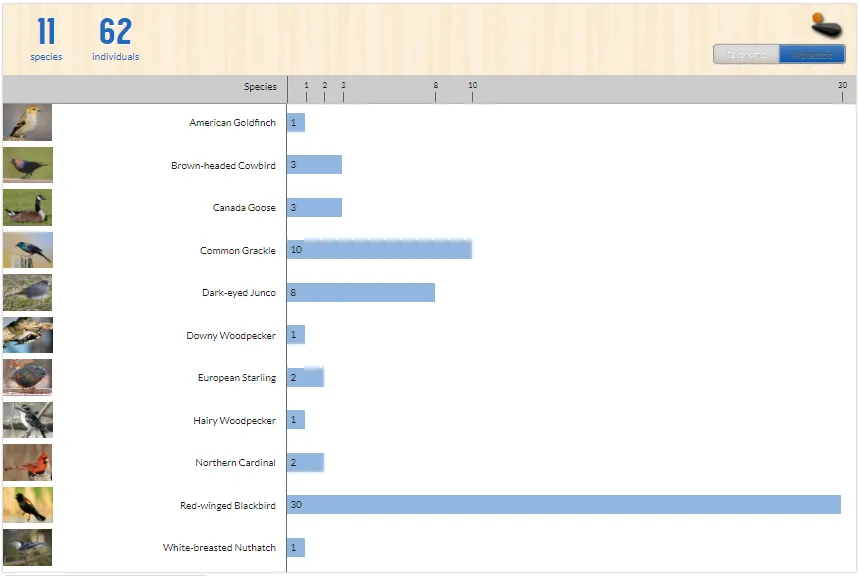
Task: Select the Dark-eyed Junco bar showing 8
Action: 361,293
